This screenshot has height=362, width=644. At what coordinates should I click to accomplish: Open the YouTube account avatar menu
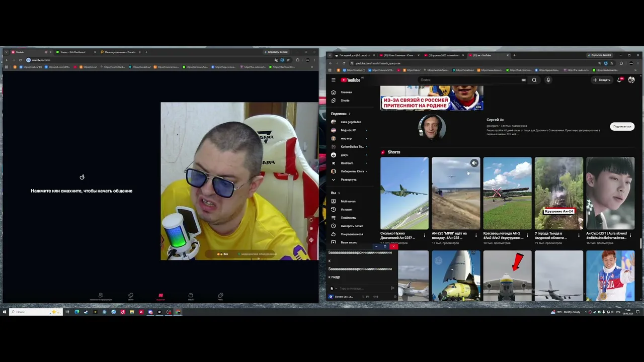(631, 80)
